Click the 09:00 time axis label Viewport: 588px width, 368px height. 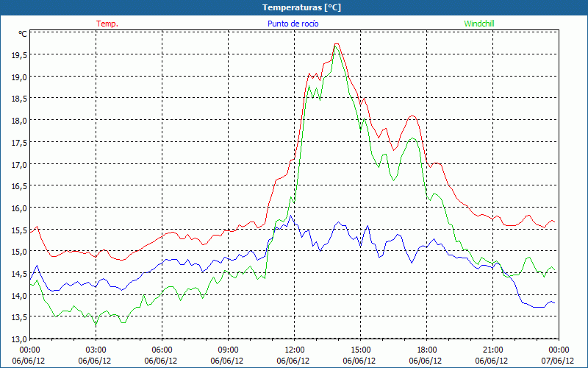(228, 350)
